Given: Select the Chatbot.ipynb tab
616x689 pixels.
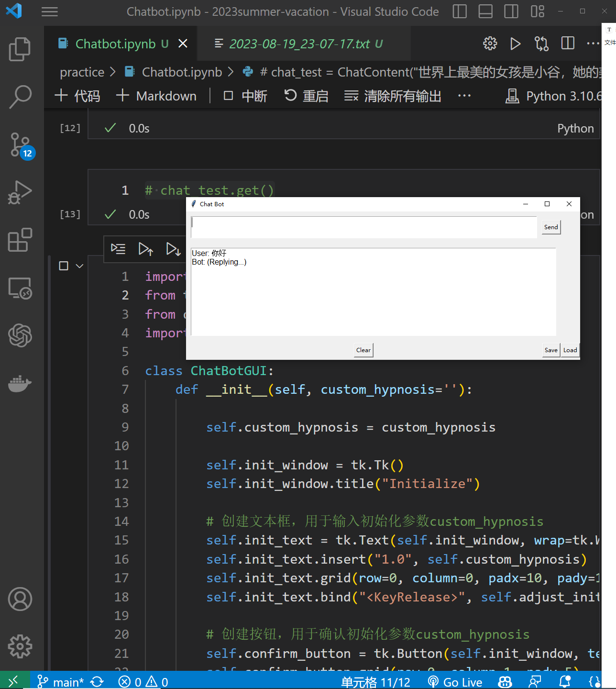Looking at the screenshot, I should click(115, 44).
